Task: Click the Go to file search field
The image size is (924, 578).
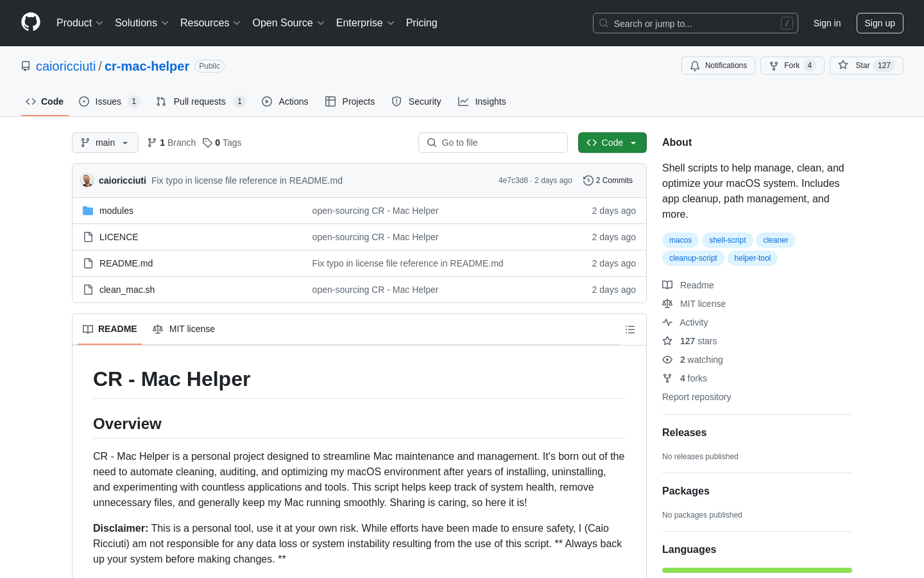Action: pyautogui.click(x=493, y=143)
